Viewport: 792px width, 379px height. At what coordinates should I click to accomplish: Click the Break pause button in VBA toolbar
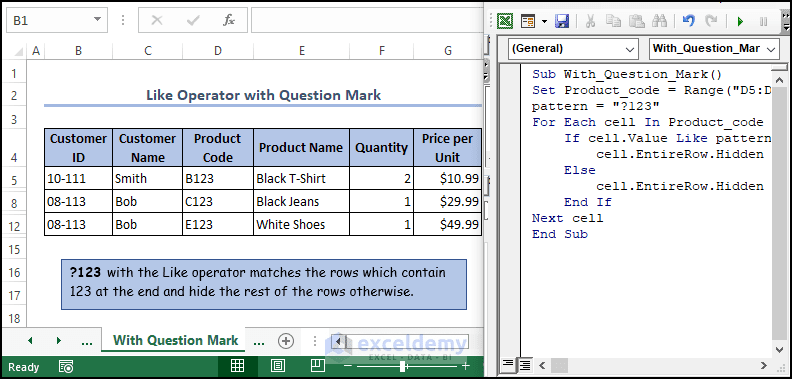coord(763,21)
